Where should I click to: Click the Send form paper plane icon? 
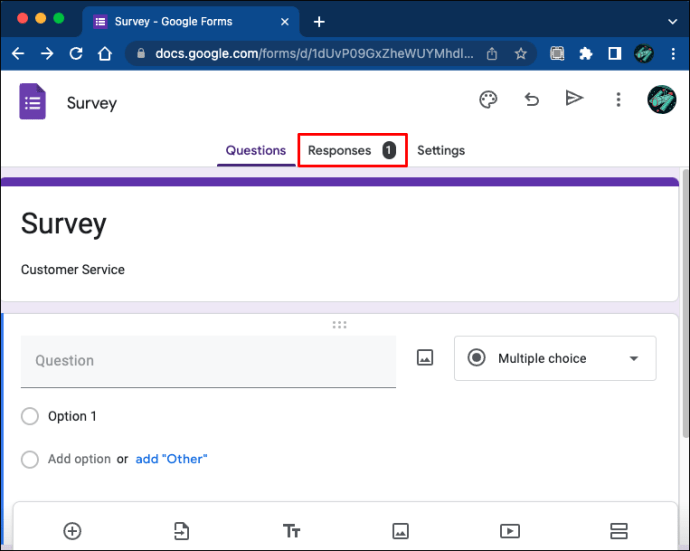point(574,98)
